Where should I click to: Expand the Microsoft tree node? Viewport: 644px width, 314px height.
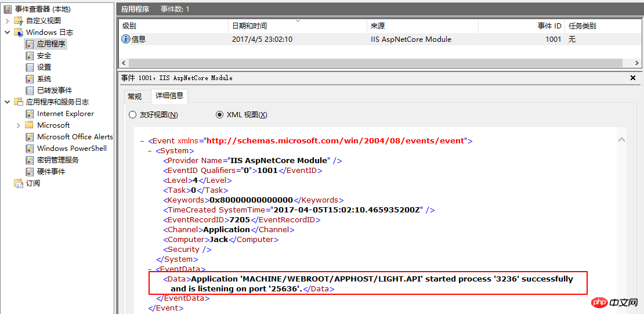pos(19,125)
